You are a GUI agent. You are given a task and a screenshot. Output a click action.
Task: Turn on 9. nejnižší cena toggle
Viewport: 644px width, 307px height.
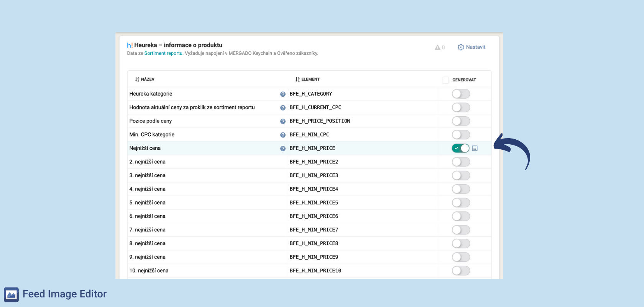pos(461,257)
